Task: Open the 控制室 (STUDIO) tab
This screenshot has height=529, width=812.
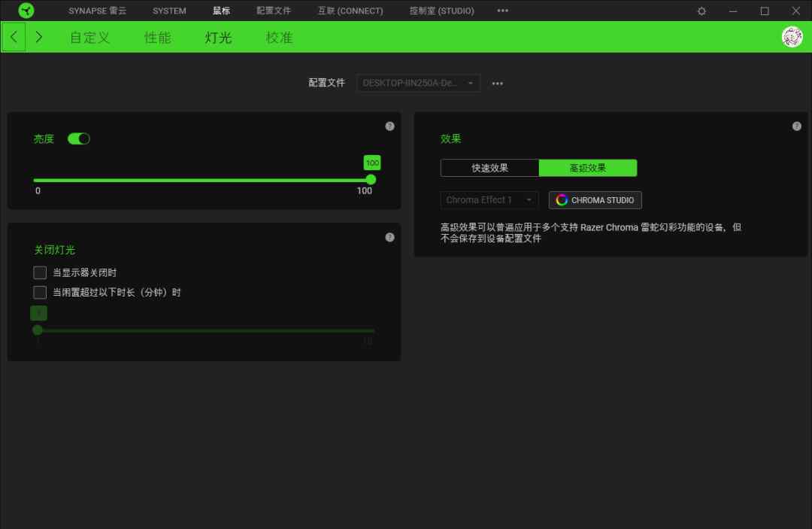Action: click(442, 11)
